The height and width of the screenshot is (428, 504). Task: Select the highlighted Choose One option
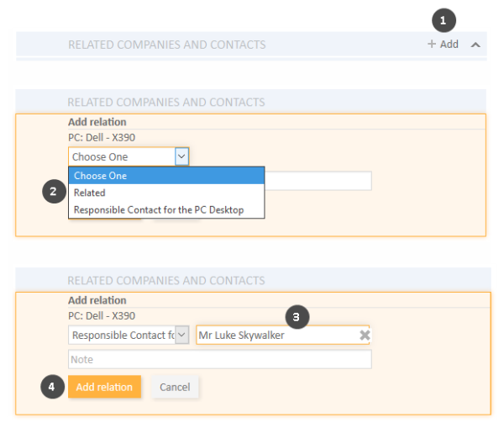[x=166, y=176]
